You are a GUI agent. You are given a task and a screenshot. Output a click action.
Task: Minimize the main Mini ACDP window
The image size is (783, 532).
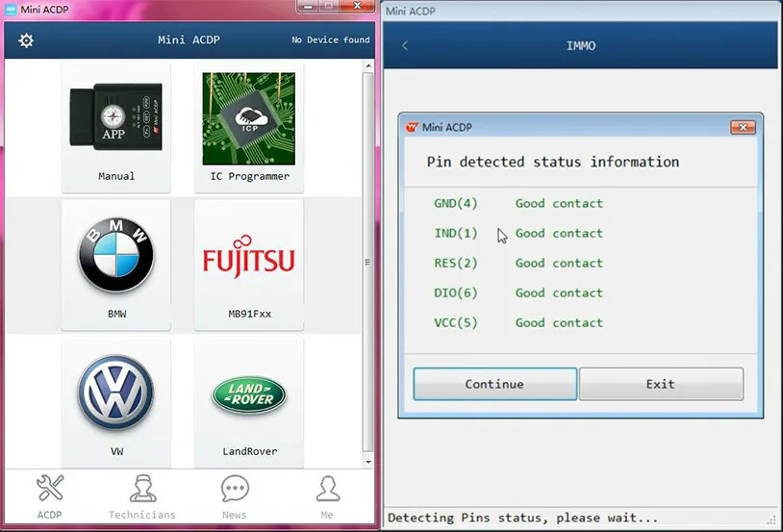pos(308,6)
